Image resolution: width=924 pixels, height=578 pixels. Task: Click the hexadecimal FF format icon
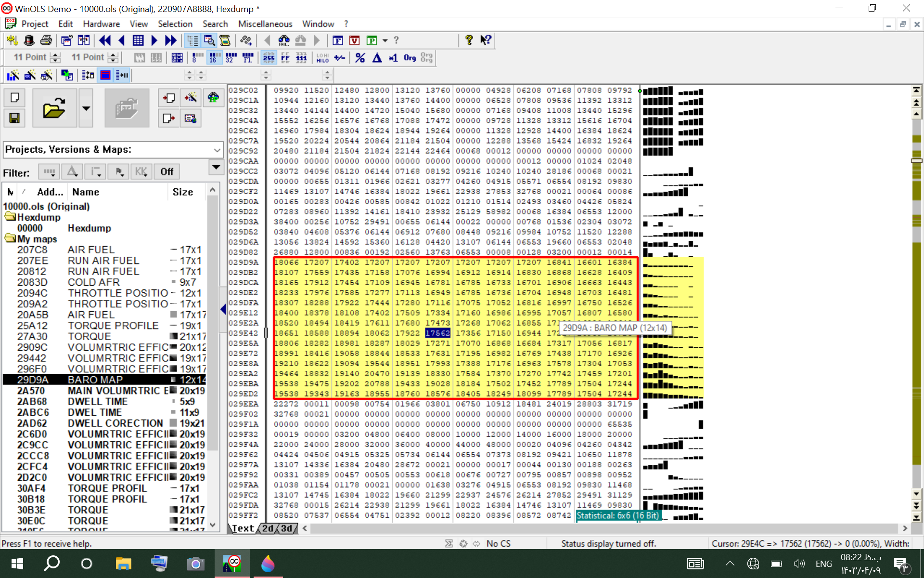285,58
